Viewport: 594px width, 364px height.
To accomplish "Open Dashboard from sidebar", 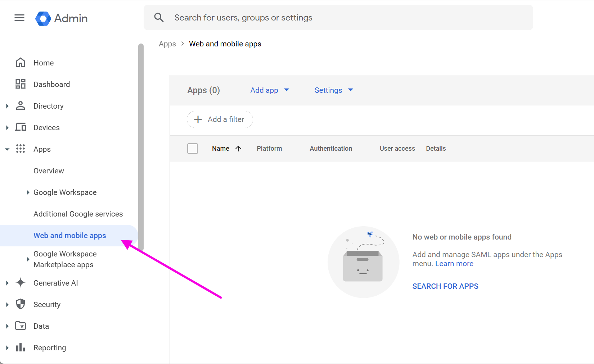I will coord(52,85).
